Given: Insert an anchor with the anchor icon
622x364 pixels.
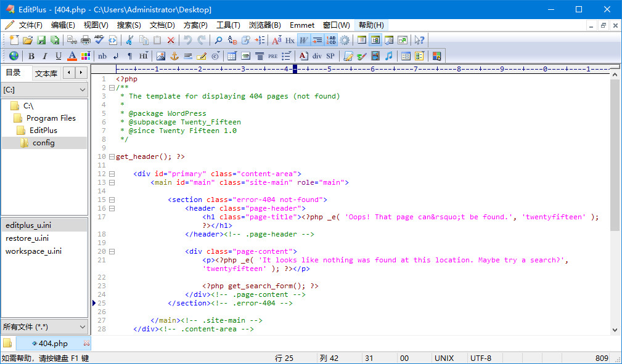Looking at the screenshot, I should point(174,56).
